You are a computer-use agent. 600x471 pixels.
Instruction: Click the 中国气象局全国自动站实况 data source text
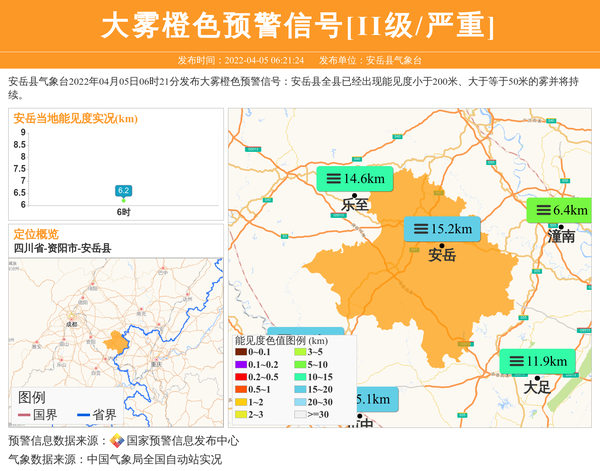click(154, 460)
